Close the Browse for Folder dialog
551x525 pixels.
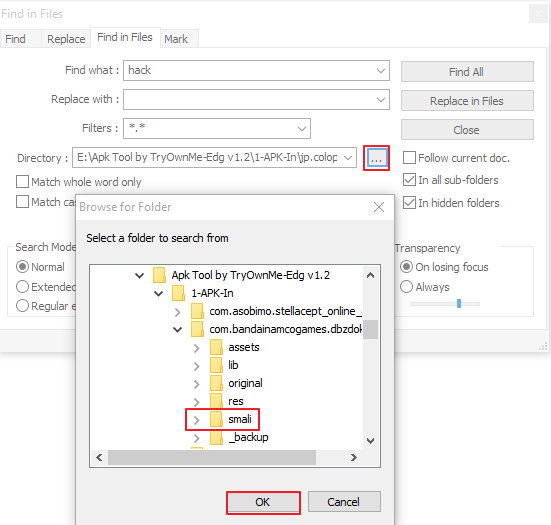coord(379,207)
